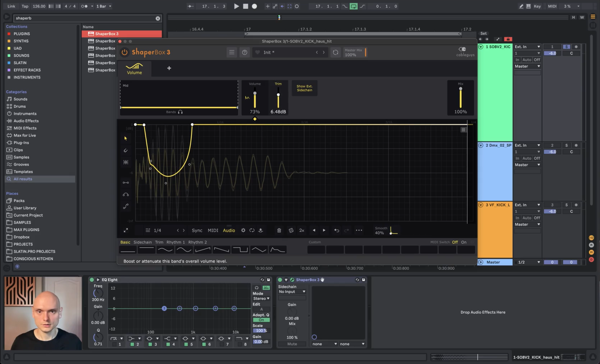Select the Audio trigger mode in ShaperBox
The image size is (600, 364).
pyautogui.click(x=229, y=230)
